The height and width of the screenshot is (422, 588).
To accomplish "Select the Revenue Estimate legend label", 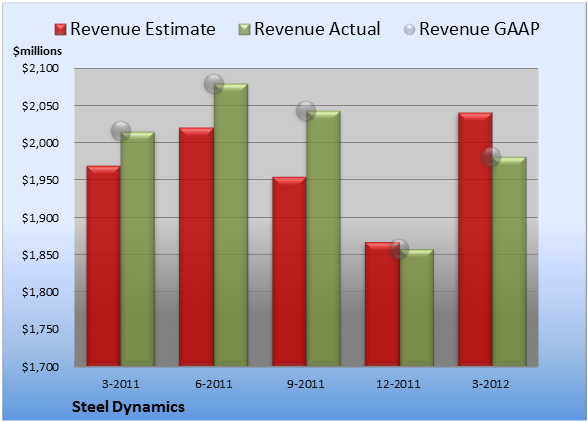I will tap(143, 29).
